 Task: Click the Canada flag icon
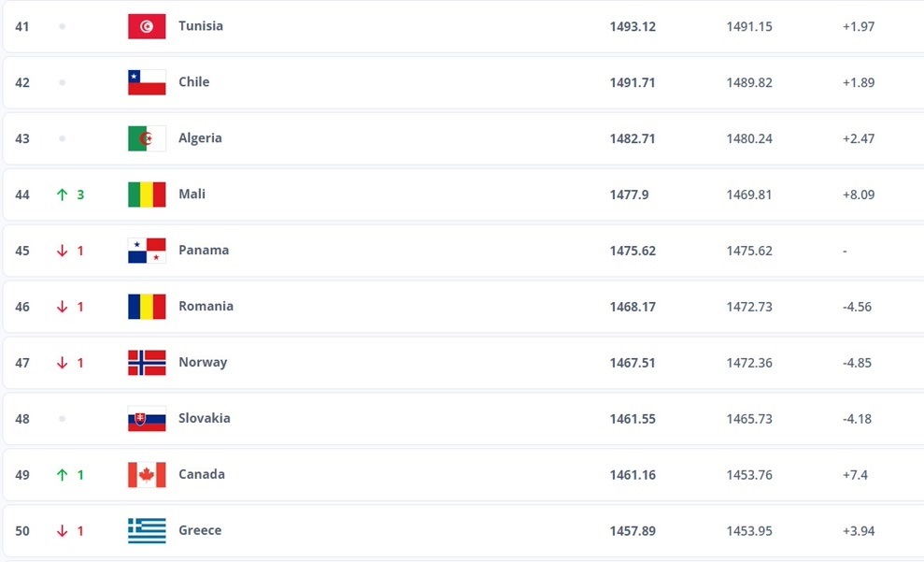pos(147,475)
